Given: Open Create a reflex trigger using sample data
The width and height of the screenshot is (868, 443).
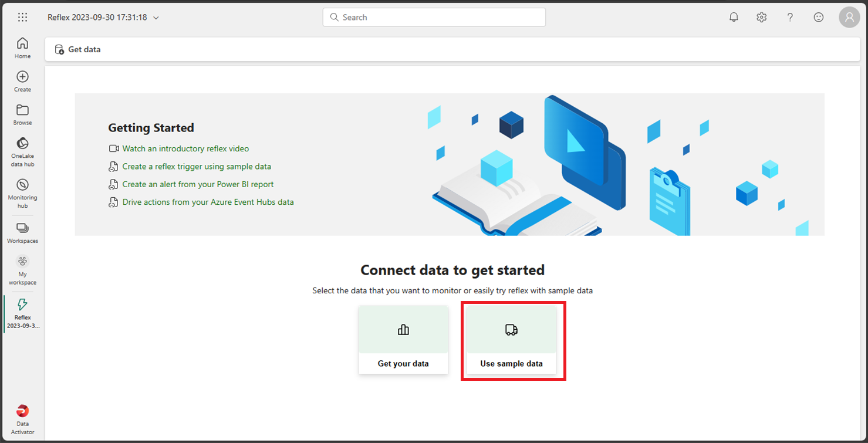Looking at the screenshot, I should pyautogui.click(x=197, y=167).
